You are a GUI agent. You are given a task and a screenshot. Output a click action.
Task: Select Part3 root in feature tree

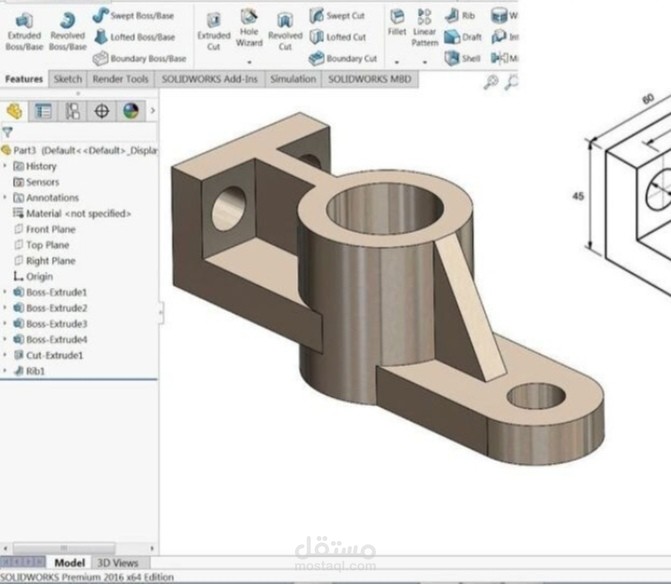(x=80, y=150)
